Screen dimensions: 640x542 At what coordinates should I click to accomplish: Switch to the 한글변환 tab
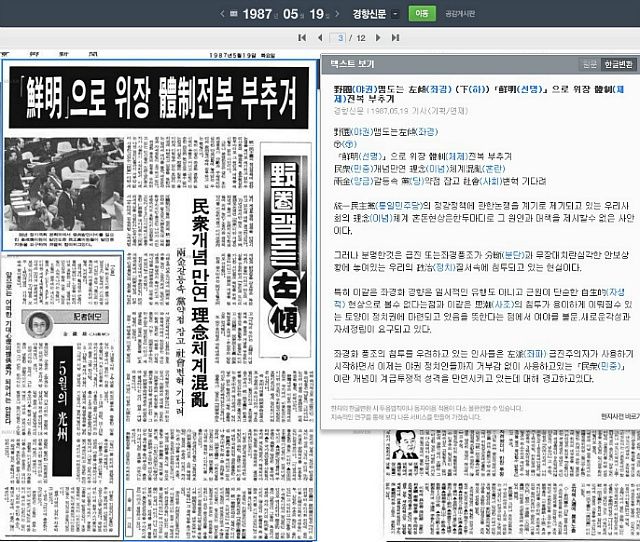[618, 64]
